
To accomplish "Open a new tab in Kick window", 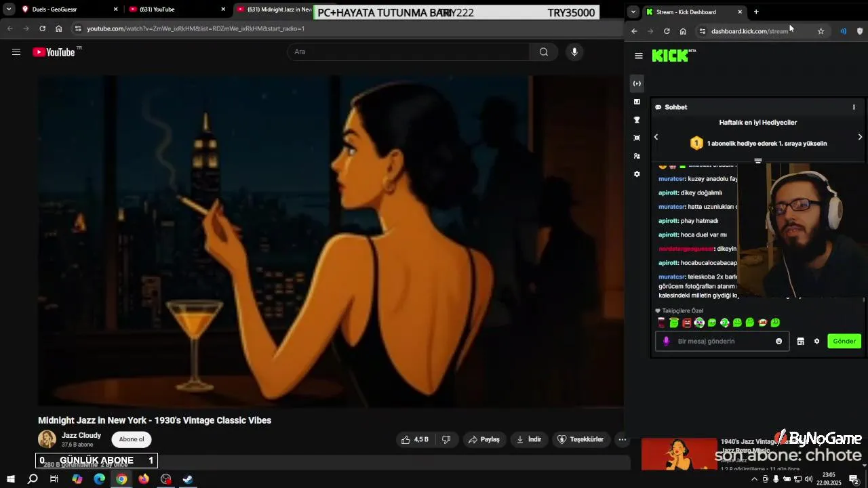I will 756,12.
